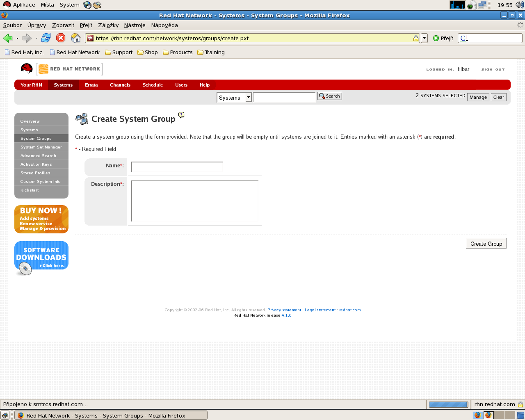Click the Create System Group heading icon

point(82,119)
